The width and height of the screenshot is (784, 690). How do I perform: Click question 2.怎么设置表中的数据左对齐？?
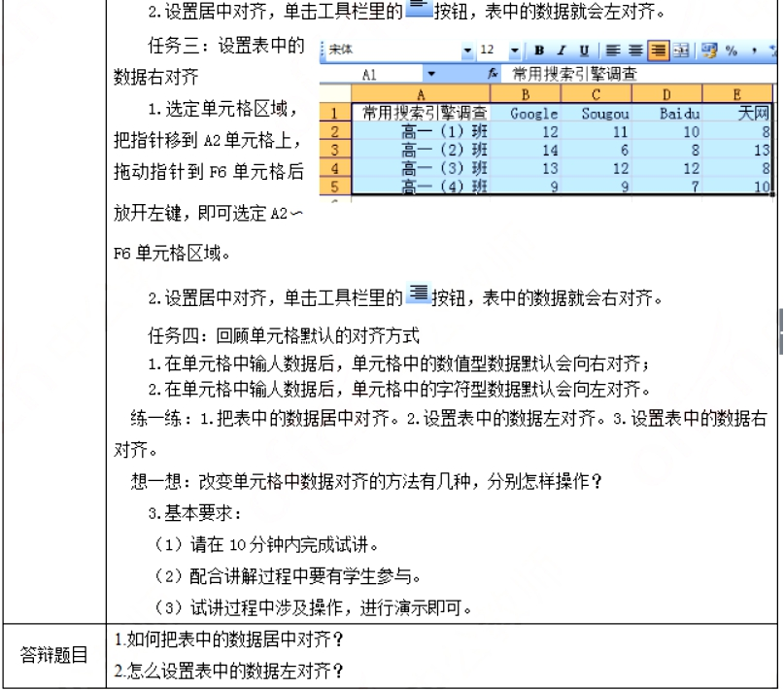(x=229, y=671)
